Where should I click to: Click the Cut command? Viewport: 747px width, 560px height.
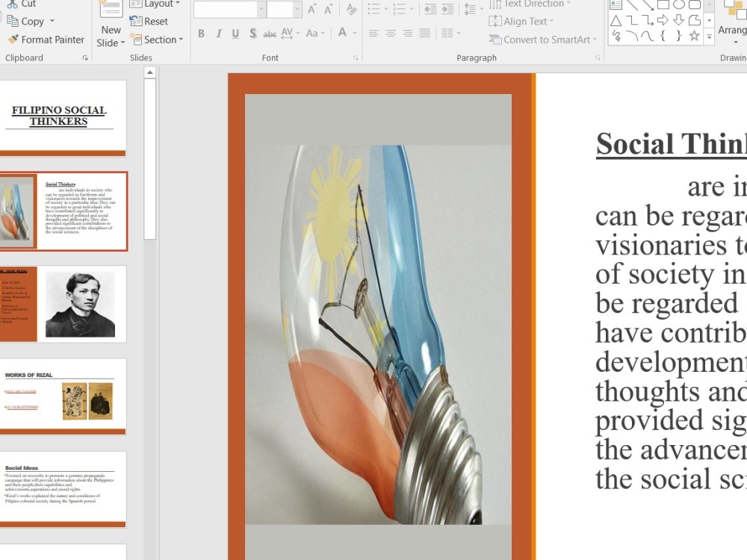coord(22,4)
